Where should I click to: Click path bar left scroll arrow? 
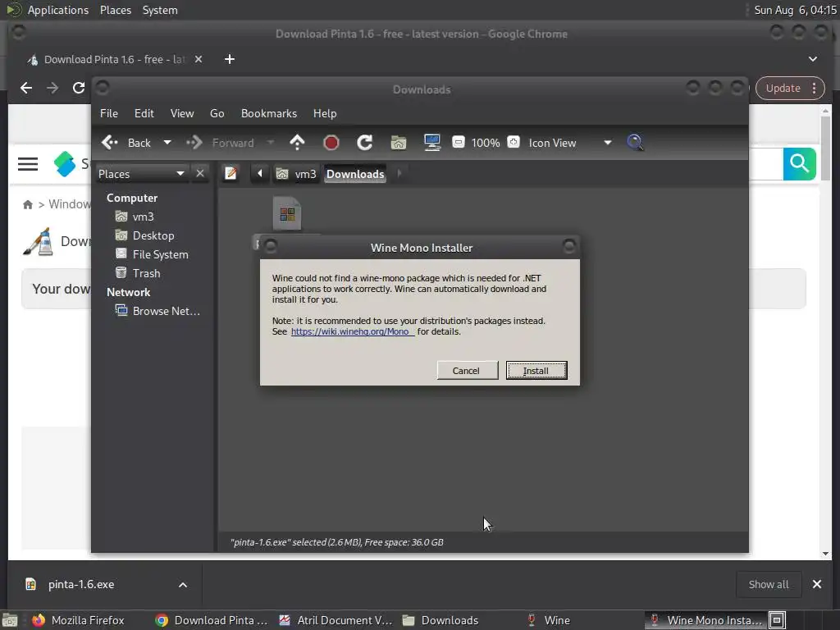pos(260,174)
